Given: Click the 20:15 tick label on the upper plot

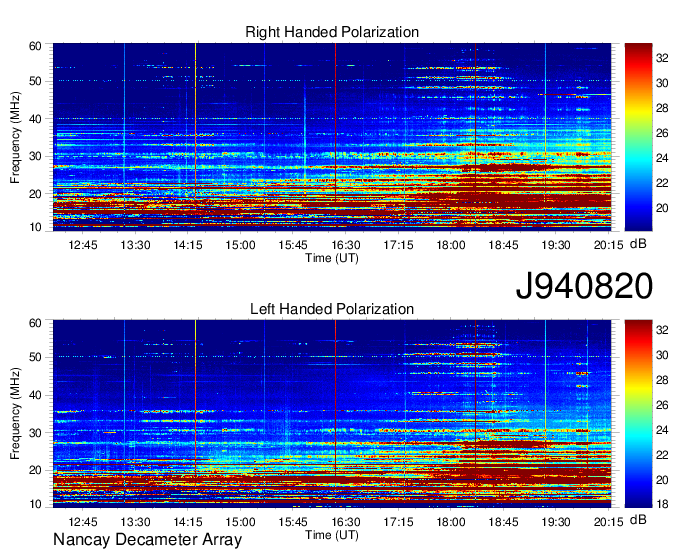Looking at the screenshot, I should point(608,245).
